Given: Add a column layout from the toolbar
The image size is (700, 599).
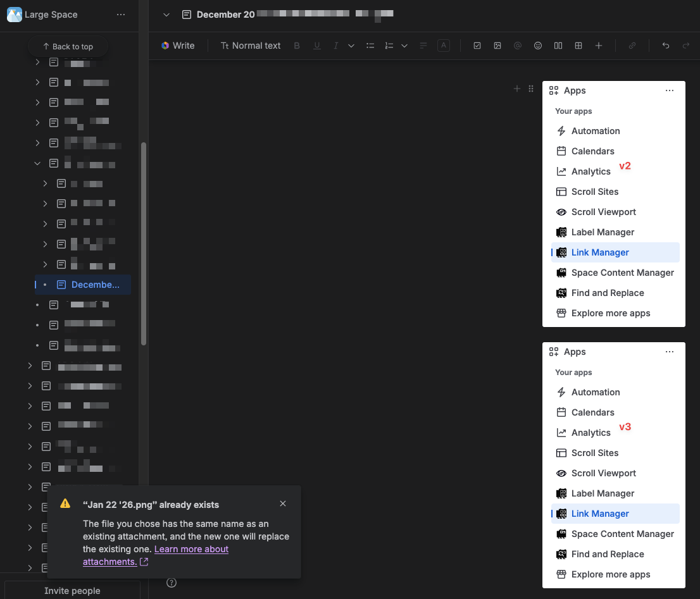Looking at the screenshot, I should pos(558,46).
